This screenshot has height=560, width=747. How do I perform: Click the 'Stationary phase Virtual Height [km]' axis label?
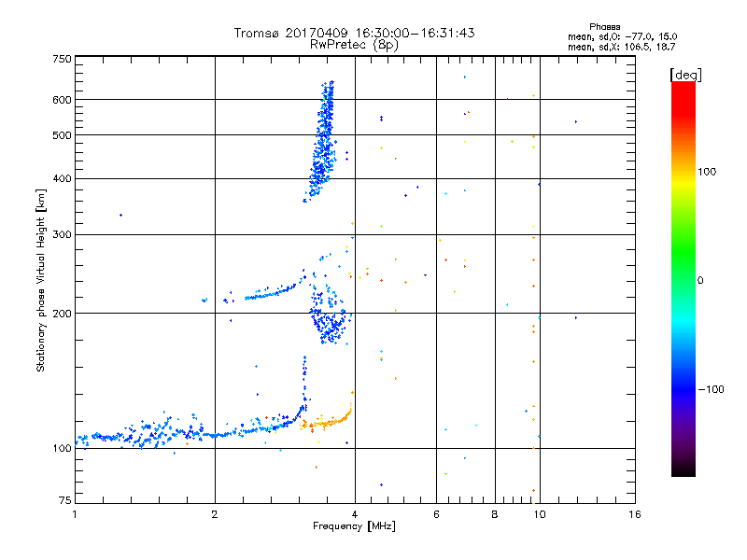click(40, 281)
